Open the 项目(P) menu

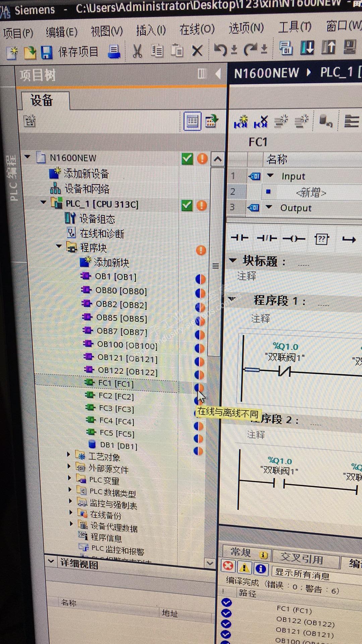[18, 33]
